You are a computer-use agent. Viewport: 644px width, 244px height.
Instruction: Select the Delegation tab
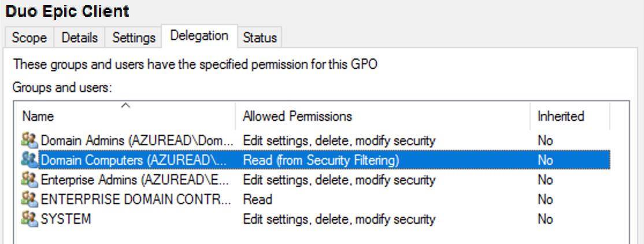(x=199, y=36)
